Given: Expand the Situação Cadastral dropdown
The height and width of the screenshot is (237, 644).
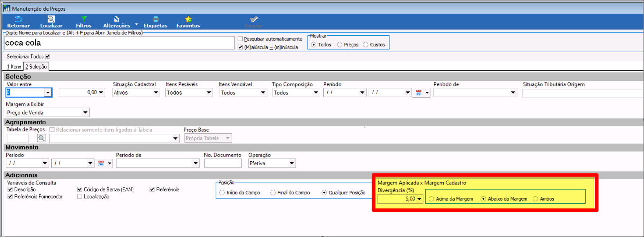Looking at the screenshot, I should (x=156, y=93).
